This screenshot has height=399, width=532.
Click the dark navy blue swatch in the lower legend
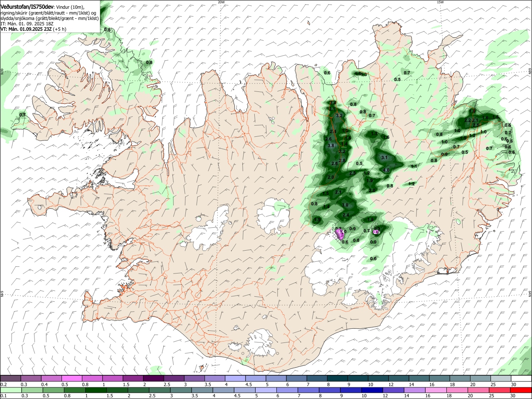(x=372, y=390)
